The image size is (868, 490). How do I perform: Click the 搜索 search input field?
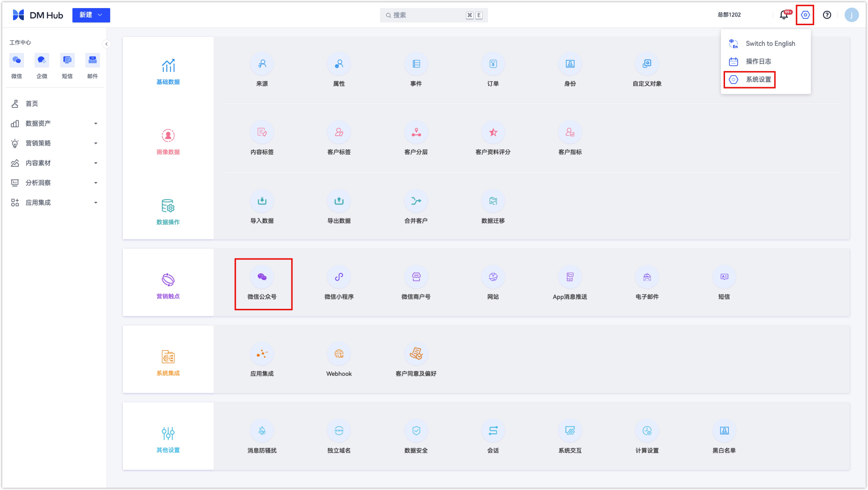(x=434, y=15)
